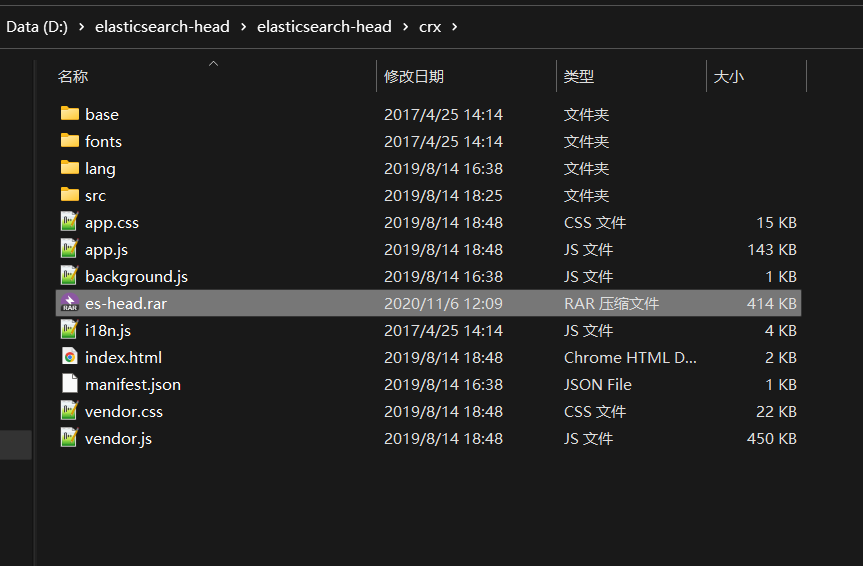Image resolution: width=863 pixels, height=566 pixels.
Task: Sort by the 大小 column header
Action: pyautogui.click(x=729, y=77)
